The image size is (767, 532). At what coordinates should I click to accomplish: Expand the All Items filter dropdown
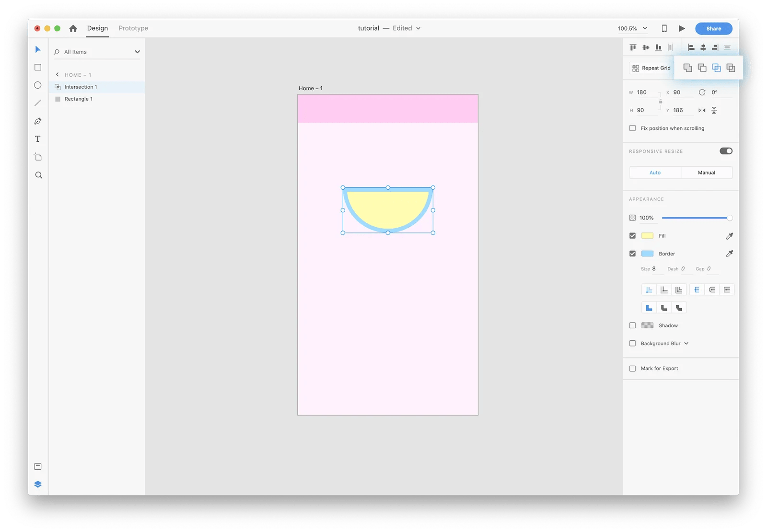pyautogui.click(x=137, y=52)
